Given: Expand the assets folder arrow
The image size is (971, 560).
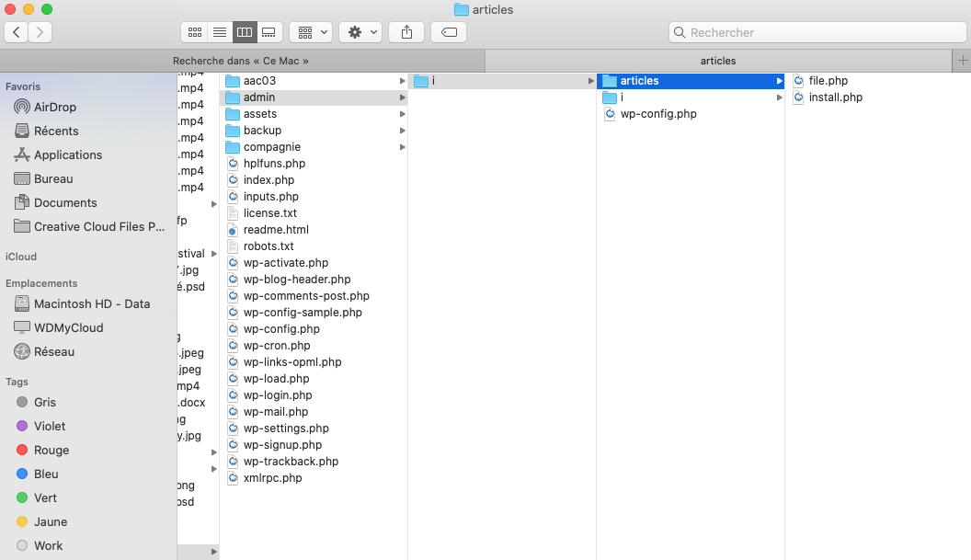Looking at the screenshot, I should (x=403, y=114).
